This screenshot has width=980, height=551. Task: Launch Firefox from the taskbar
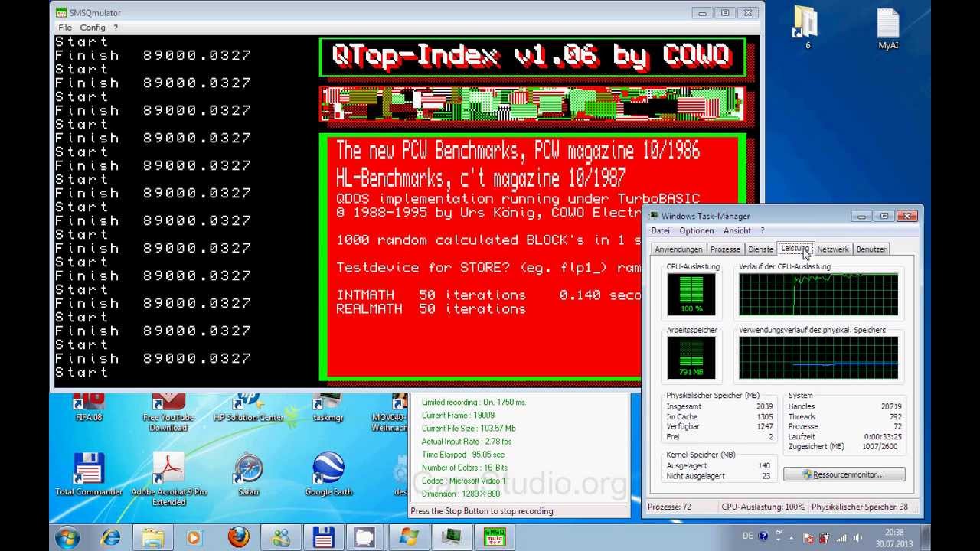pyautogui.click(x=238, y=537)
